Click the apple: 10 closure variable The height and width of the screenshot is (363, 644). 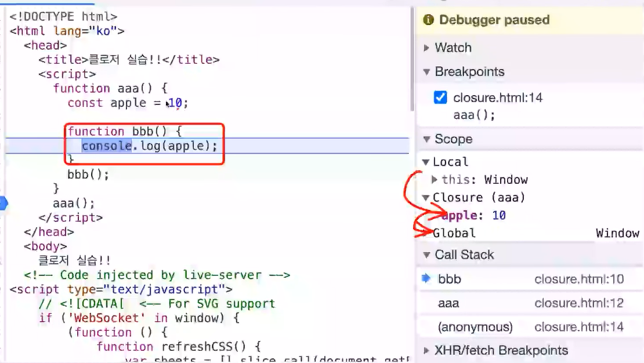pyautogui.click(x=473, y=215)
